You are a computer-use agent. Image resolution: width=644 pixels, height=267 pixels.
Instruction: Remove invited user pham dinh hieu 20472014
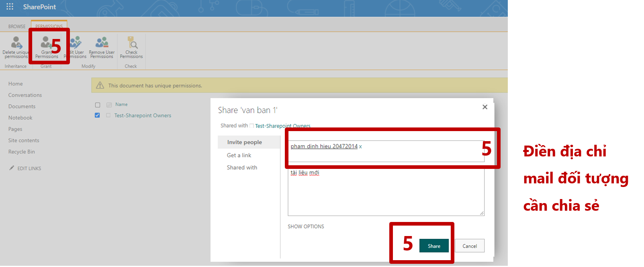coord(360,146)
